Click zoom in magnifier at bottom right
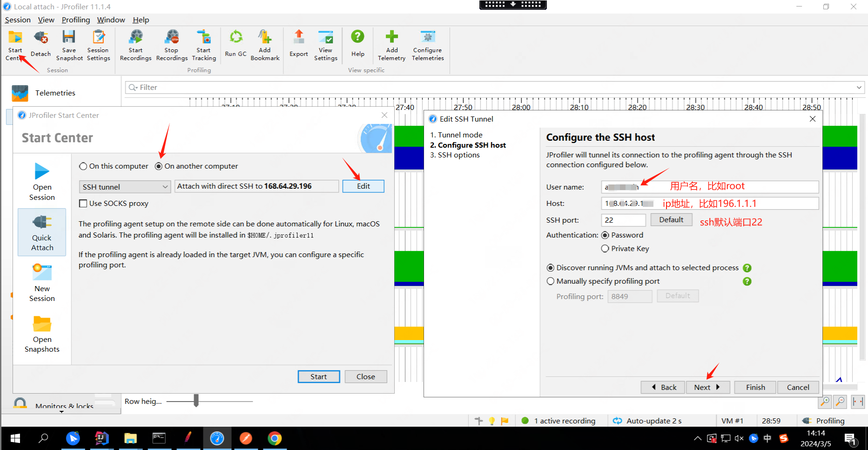Screen dimensions: 868x450 tap(824, 401)
